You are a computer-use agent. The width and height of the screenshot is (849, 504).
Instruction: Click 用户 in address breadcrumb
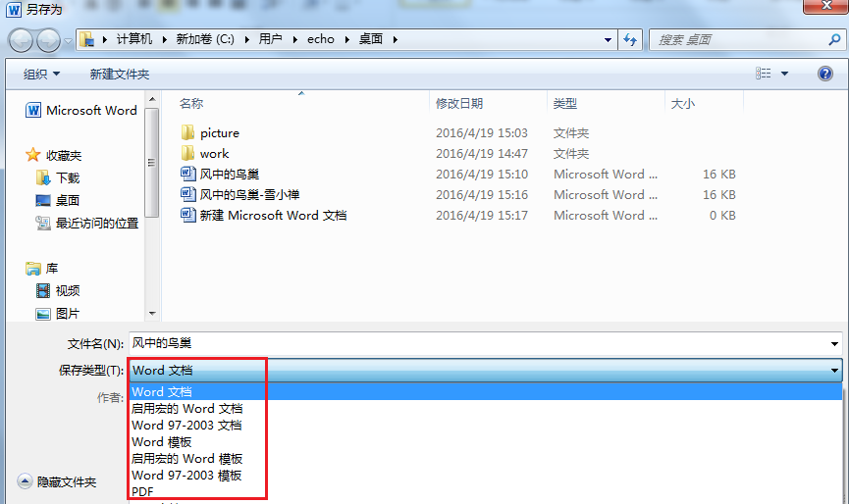click(270, 39)
